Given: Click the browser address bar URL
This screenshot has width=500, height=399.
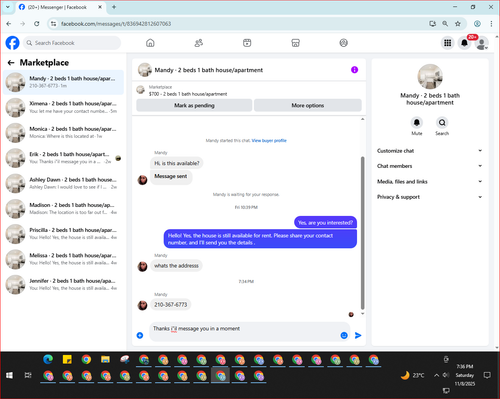Looking at the screenshot, I should click(116, 24).
